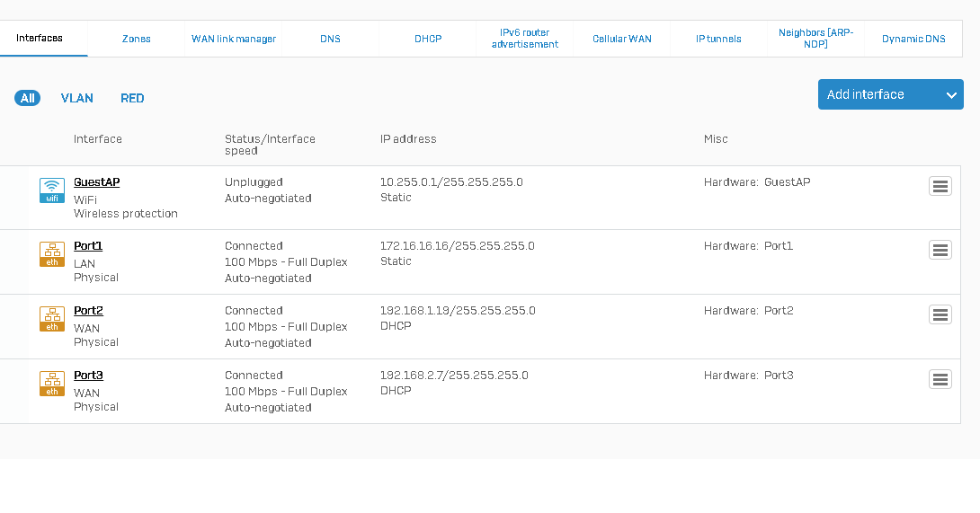980x513 pixels.
Task: Open the hamburger menu for Port3 row
Action: click(x=940, y=379)
